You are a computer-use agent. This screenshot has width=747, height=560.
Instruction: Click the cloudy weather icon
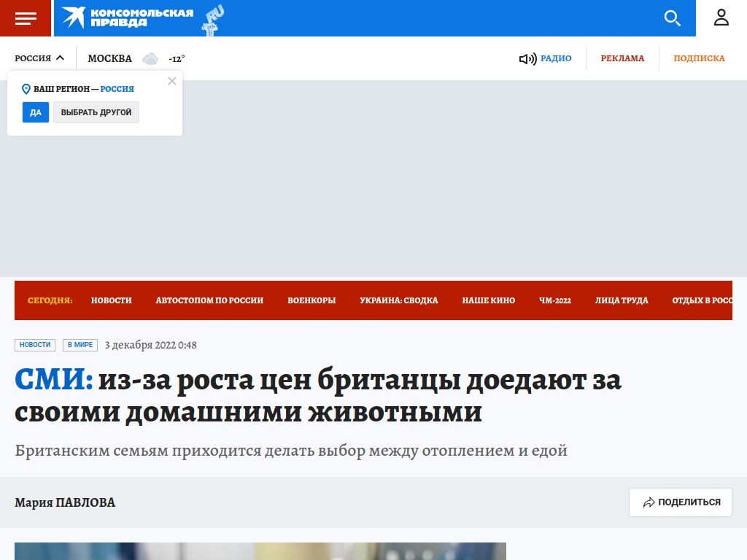tap(150, 59)
